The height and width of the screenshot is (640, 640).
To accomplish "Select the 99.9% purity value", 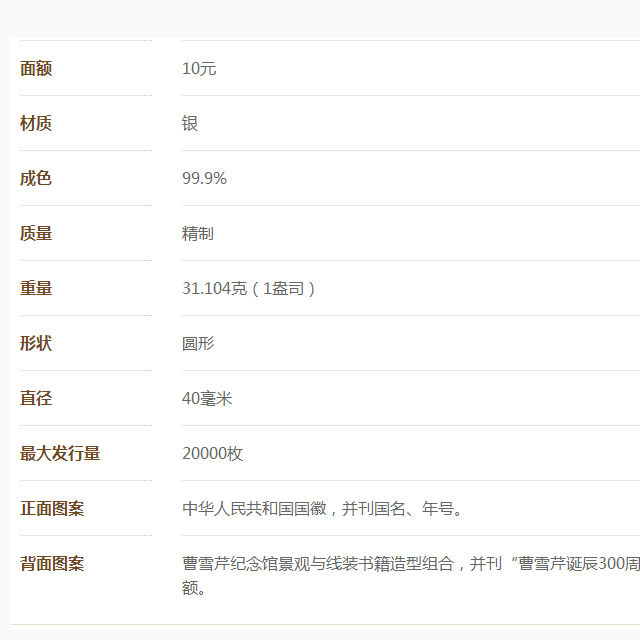I will (x=204, y=178).
